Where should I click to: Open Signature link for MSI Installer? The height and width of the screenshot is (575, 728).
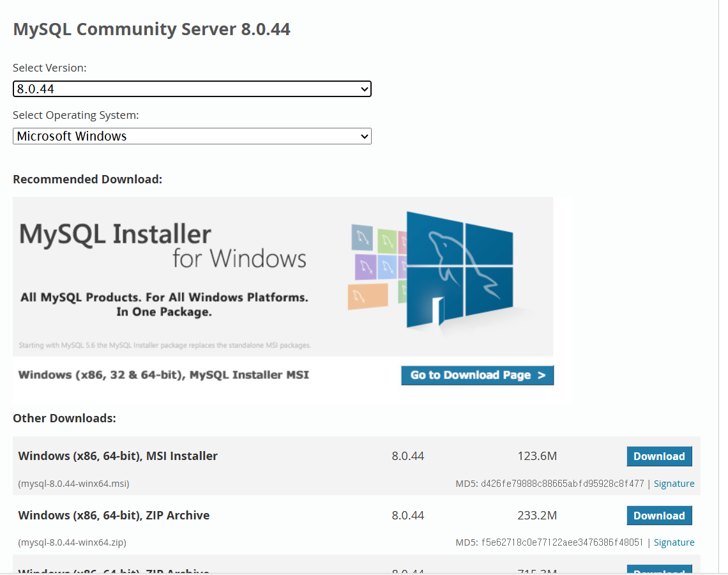coord(674,484)
